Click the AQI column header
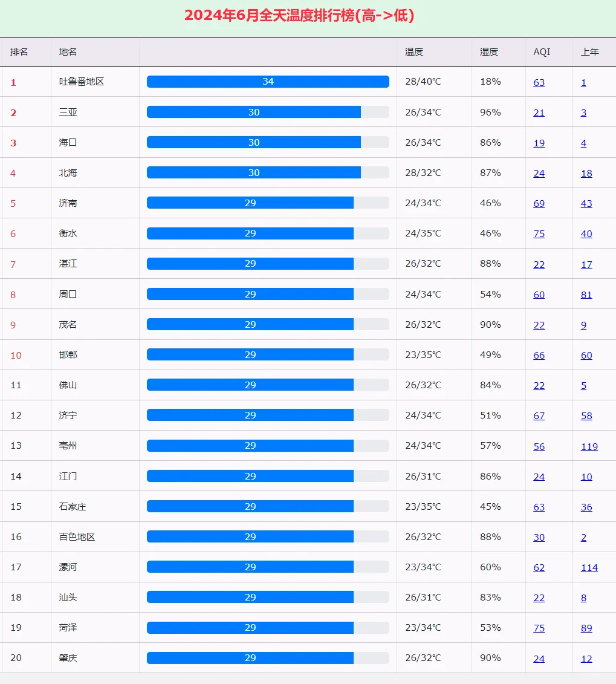This screenshot has width=616, height=684. 542,52
